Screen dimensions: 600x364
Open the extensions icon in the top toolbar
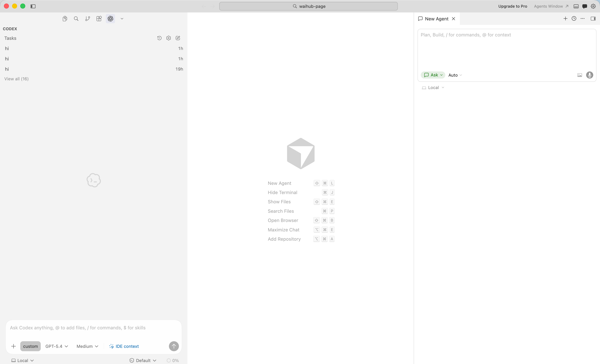coord(99,18)
